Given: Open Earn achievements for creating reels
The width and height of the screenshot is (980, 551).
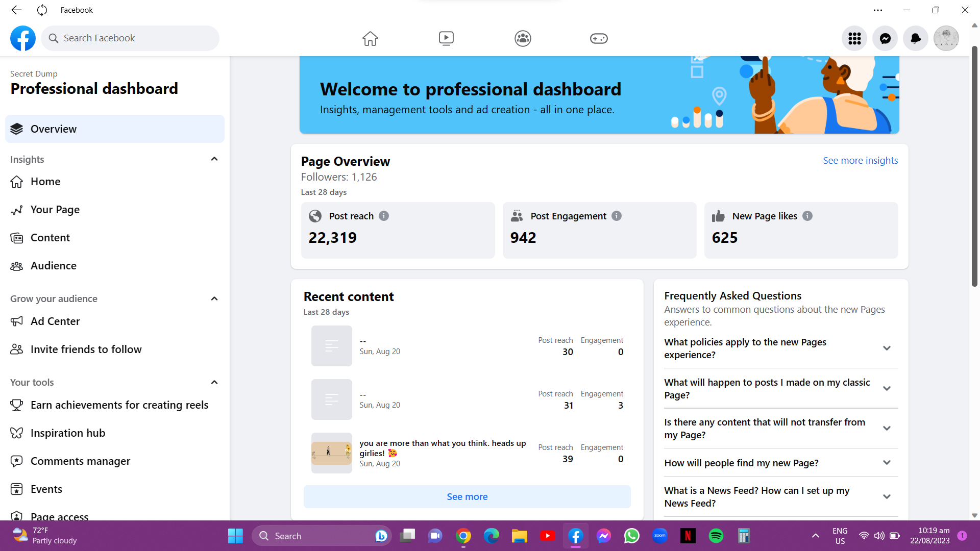Looking at the screenshot, I should pos(115,405).
